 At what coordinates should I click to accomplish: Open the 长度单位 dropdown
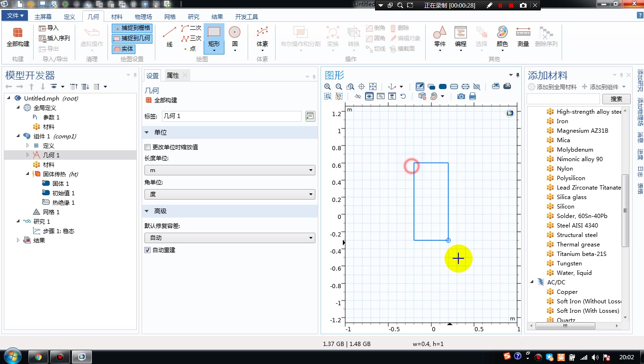pyautogui.click(x=229, y=170)
